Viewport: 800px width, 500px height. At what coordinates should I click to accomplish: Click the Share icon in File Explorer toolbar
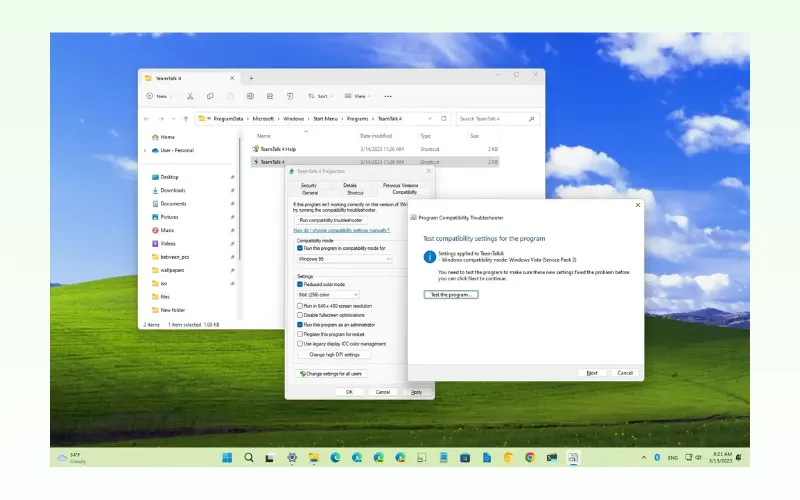pos(270,96)
